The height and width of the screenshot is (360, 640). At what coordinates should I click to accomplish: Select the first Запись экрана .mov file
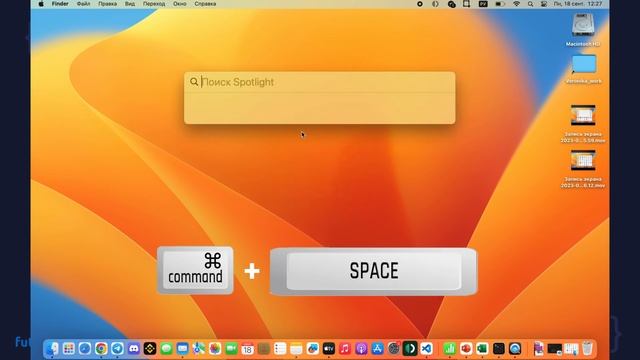tap(583, 124)
